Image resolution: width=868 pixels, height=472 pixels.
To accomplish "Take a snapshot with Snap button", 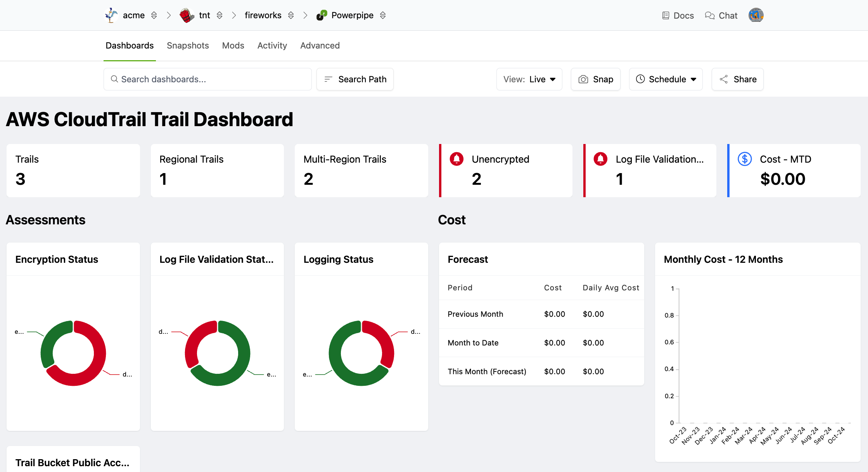I will click(595, 79).
